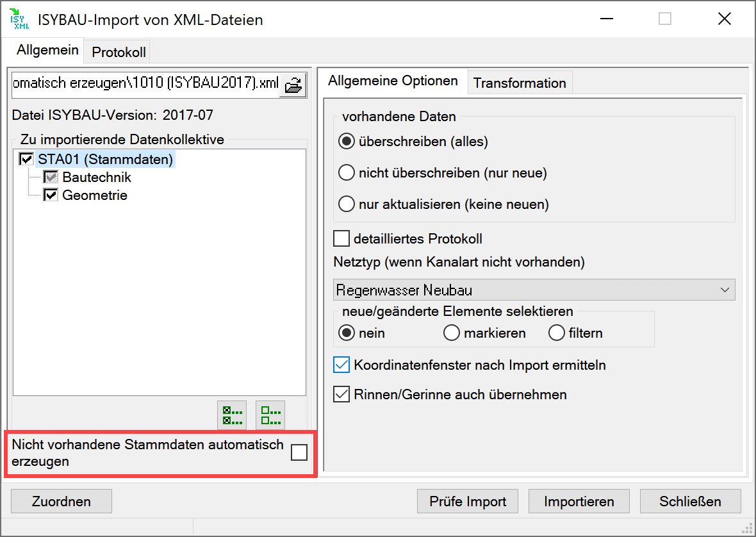
Task: Uncheck the Geometrie tree item checkbox
Action: coord(51,195)
